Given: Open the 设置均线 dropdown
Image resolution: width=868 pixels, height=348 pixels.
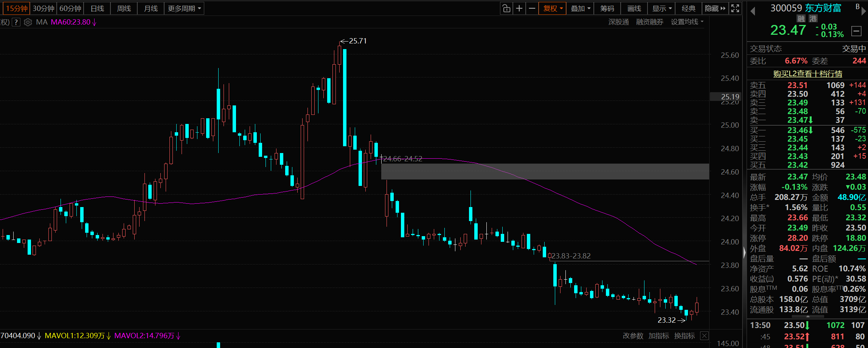Looking at the screenshot, I should [687, 22].
